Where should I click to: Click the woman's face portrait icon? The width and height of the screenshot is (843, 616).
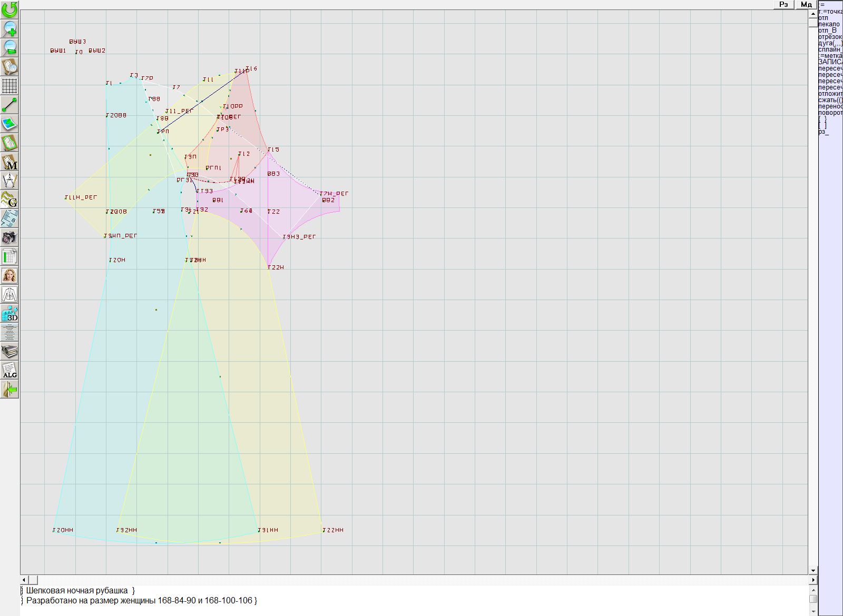(x=9, y=275)
